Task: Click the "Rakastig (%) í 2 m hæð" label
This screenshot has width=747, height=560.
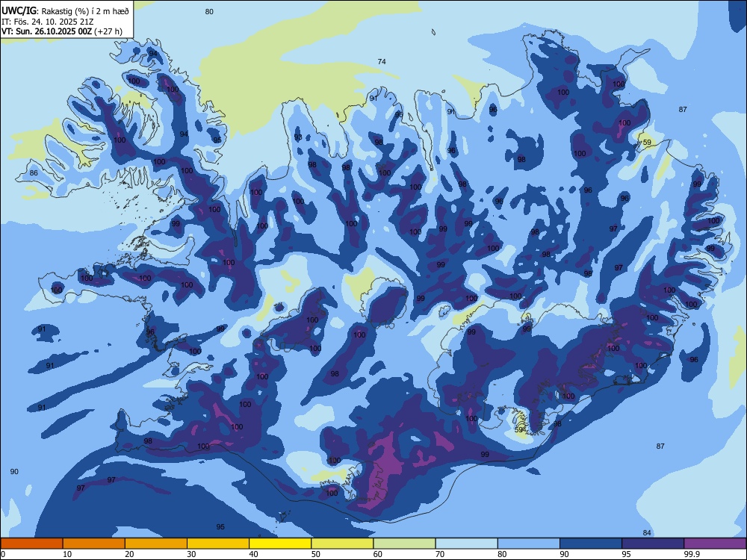Action: point(85,11)
